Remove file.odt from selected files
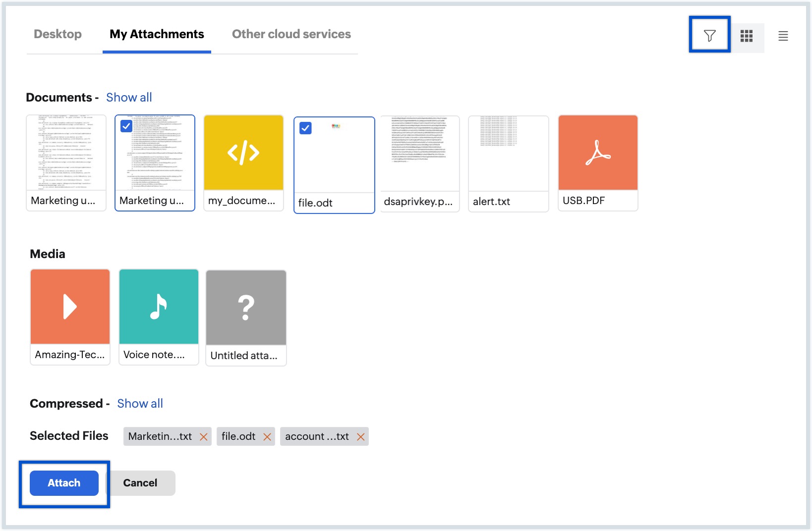This screenshot has width=812, height=531. (x=267, y=437)
